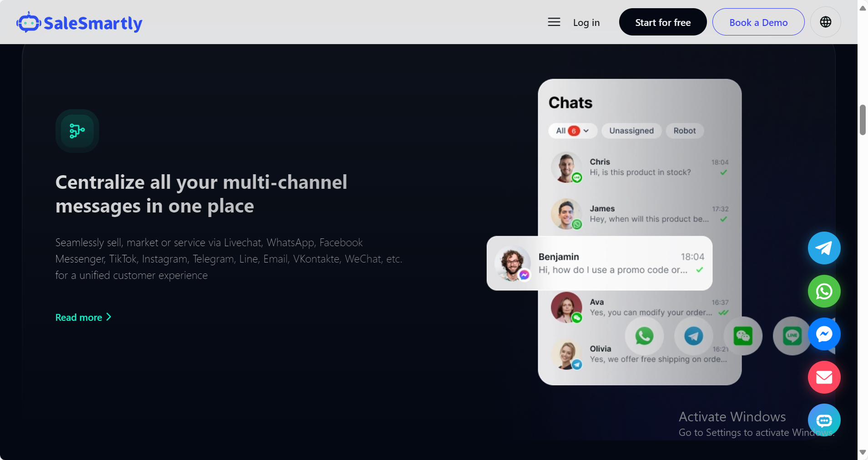Open Chris's message about product stock
The height and width of the screenshot is (460, 868).
(x=640, y=167)
